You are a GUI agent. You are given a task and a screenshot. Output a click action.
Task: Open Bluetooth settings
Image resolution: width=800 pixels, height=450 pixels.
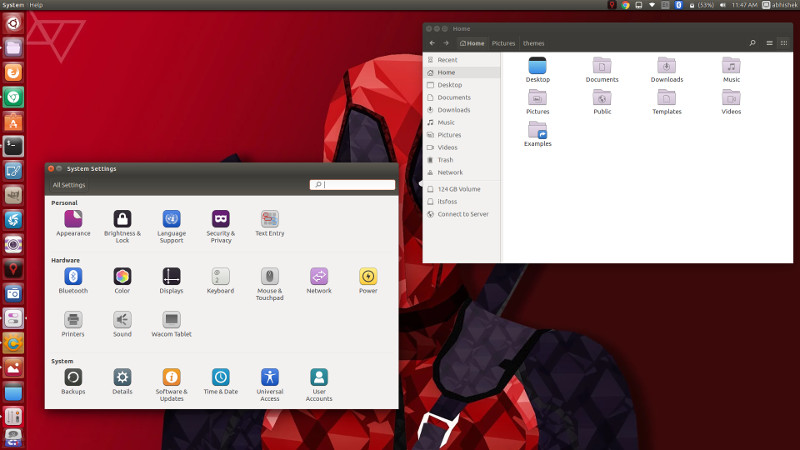click(x=73, y=281)
